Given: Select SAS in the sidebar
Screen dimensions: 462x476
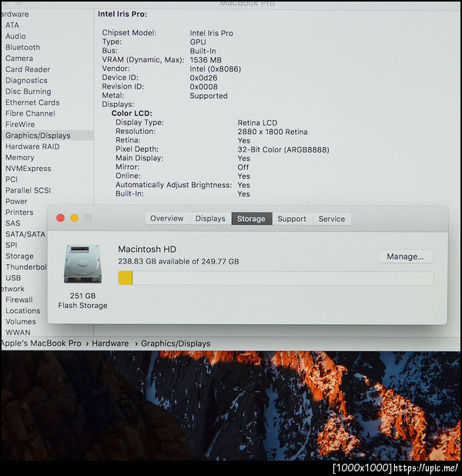Looking at the screenshot, I should click(x=13, y=223).
